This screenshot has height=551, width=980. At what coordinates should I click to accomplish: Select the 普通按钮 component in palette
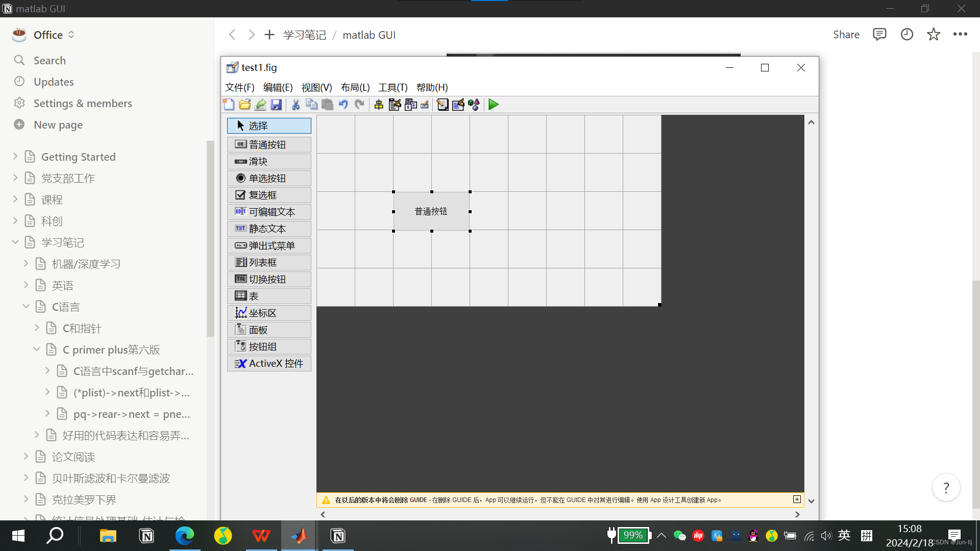click(x=269, y=144)
